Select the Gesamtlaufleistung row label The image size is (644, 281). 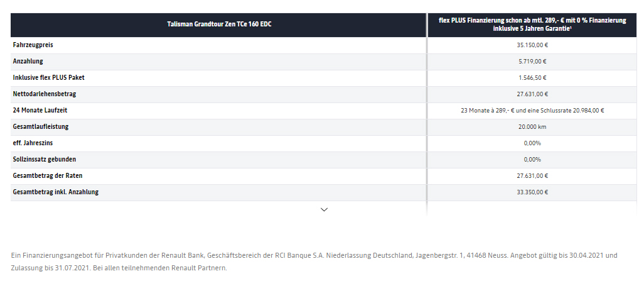pyautogui.click(x=41, y=127)
